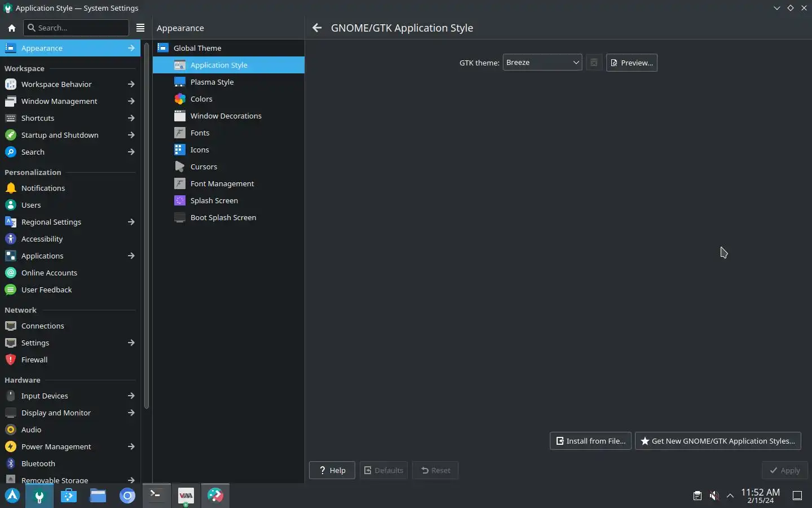
Task: Expand Shortcuts arrow
Action: (131, 118)
